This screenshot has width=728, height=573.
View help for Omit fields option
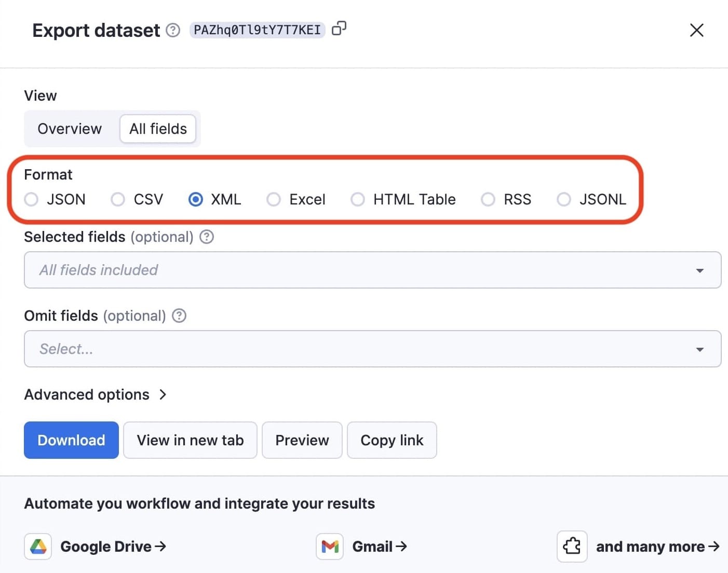pyautogui.click(x=179, y=316)
